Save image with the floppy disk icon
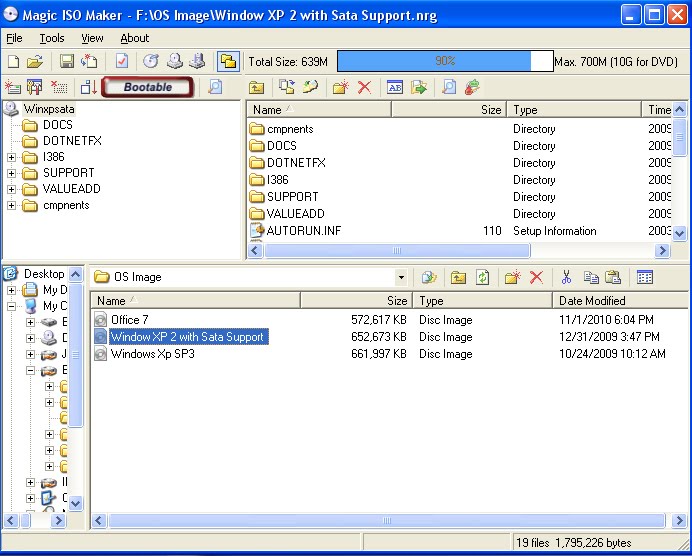The width and height of the screenshot is (692, 556). click(67, 61)
